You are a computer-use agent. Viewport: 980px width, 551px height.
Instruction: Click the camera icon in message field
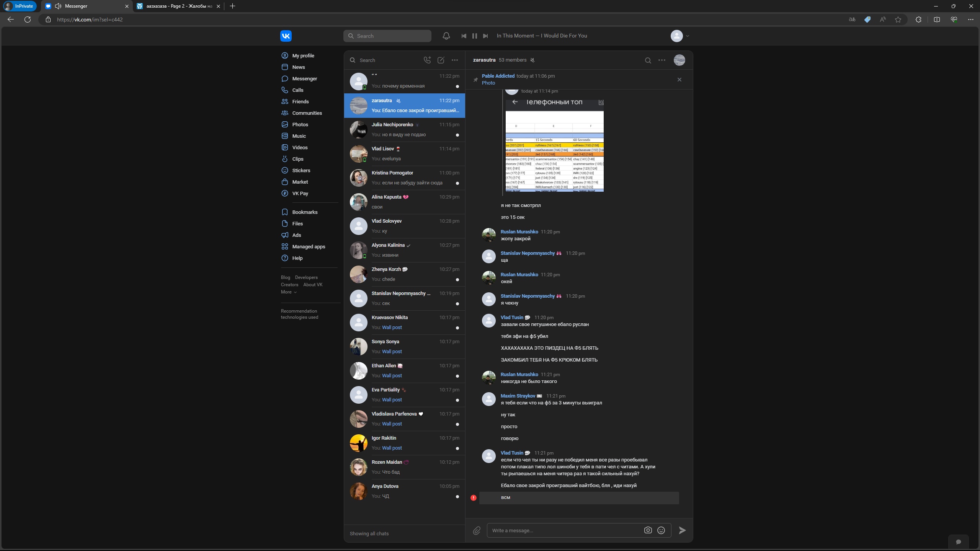click(648, 530)
